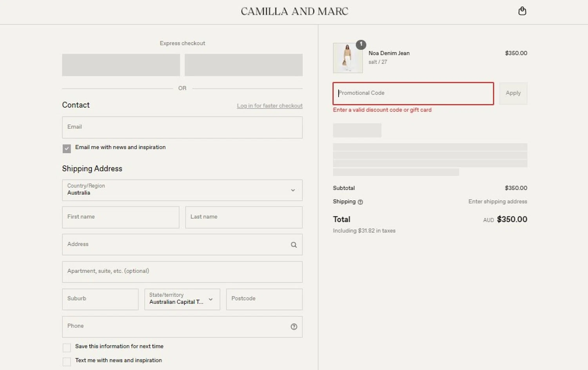Check Text me with news and inspiration
This screenshot has height=370, width=588.
(x=67, y=361)
